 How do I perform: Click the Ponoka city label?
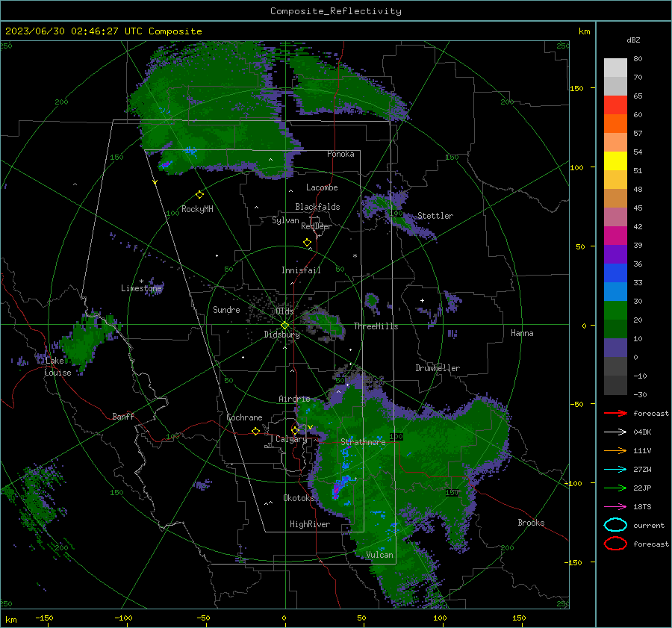pyautogui.click(x=340, y=154)
